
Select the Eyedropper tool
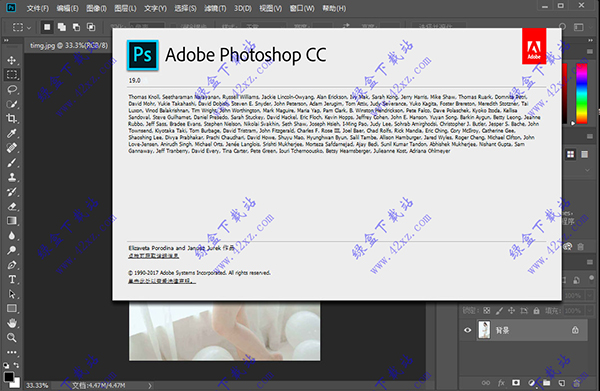click(x=12, y=133)
